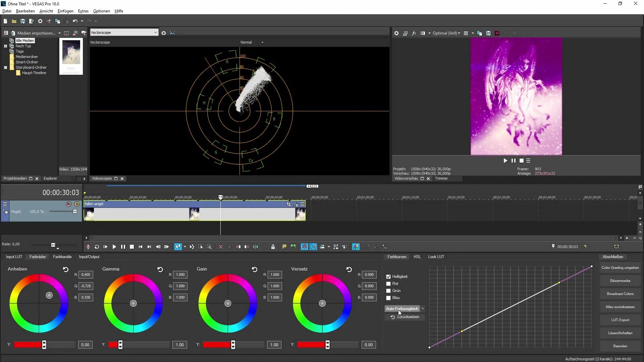The image size is (644, 362).
Task: Select the Farbkurven tab
Action: tap(397, 257)
